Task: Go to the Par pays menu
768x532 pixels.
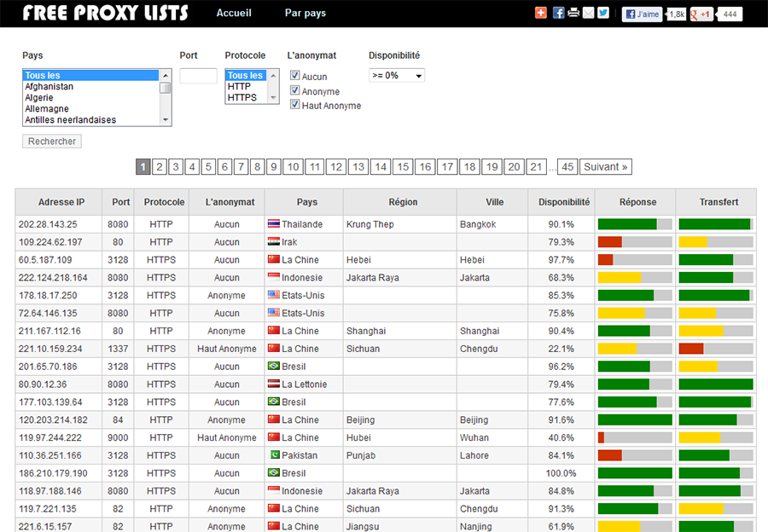Action: pyautogui.click(x=305, y=13)
